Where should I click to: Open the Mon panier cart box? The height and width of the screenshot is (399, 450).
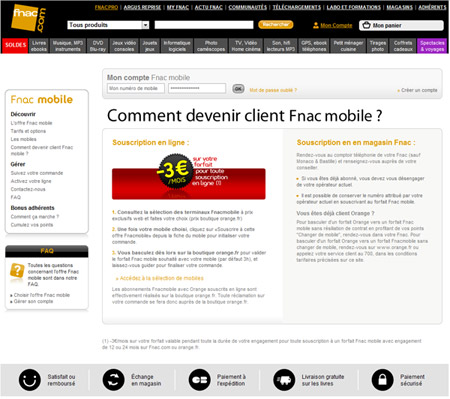(401, 25)
